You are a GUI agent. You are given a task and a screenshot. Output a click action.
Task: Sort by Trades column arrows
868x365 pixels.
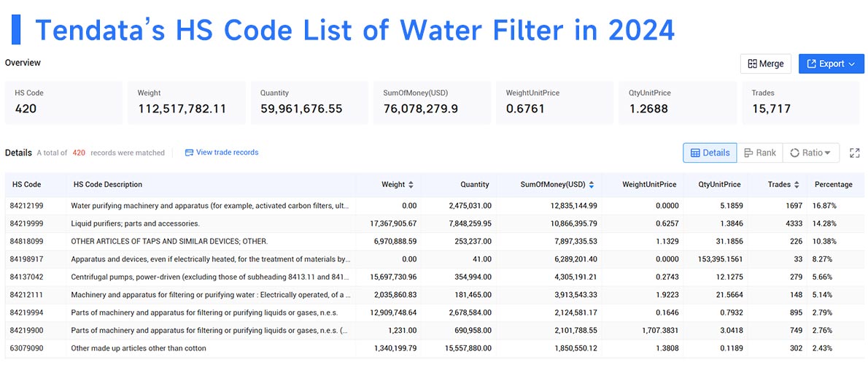[797, 185]
